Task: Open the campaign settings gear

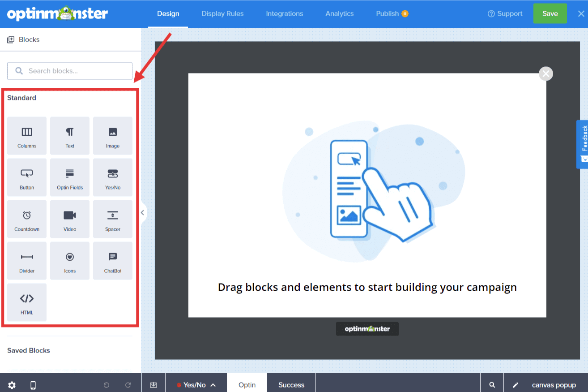Action: (12, 384)
